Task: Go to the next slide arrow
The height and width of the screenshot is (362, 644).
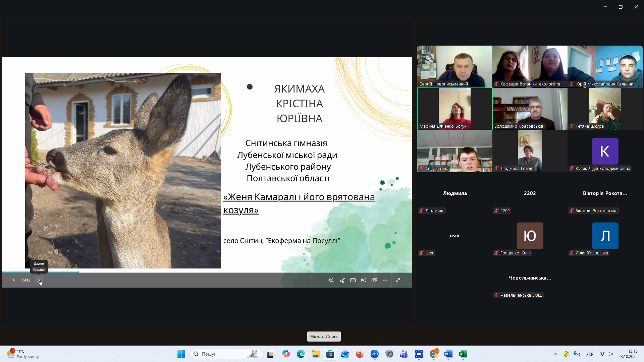Action: [x=39, y=280]
